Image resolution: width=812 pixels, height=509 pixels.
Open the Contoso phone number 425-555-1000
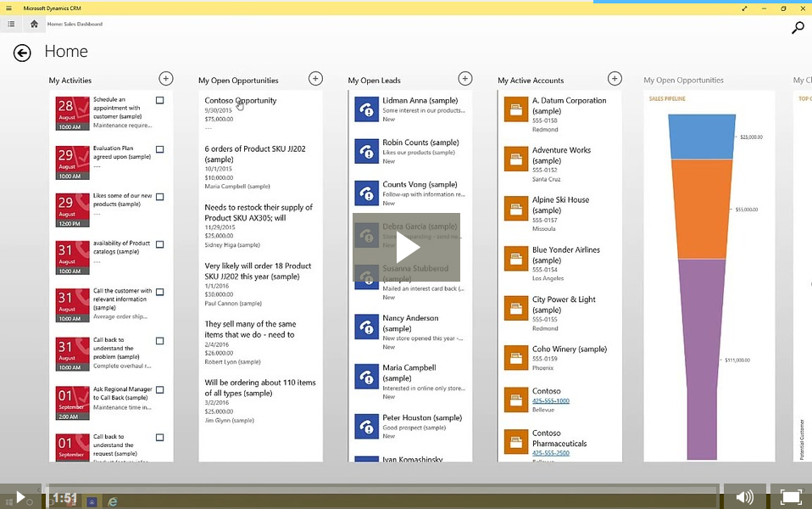(550, 400)
